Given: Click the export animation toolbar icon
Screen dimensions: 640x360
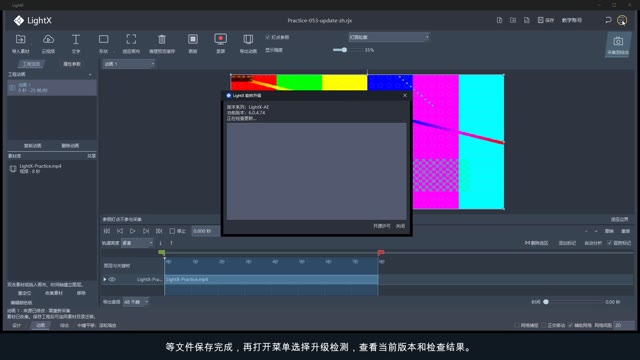Looking at the screenshot, I should pyautogui.click(x=248, y=40).
